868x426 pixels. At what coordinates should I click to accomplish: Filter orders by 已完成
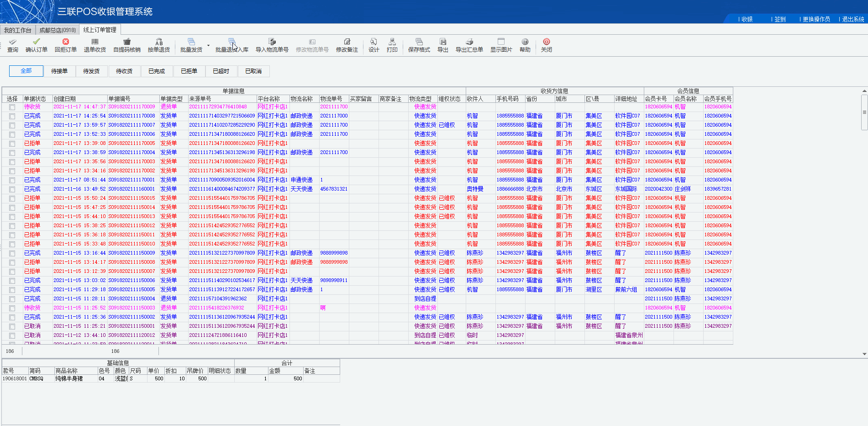[157, 71]
